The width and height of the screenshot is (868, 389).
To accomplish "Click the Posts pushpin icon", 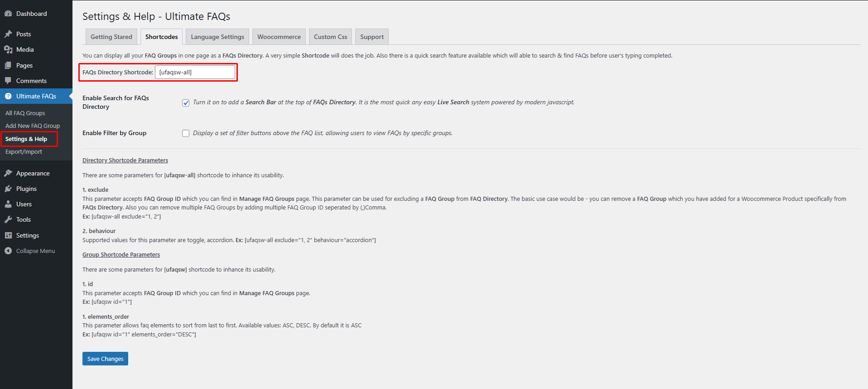I will [8, 34].
